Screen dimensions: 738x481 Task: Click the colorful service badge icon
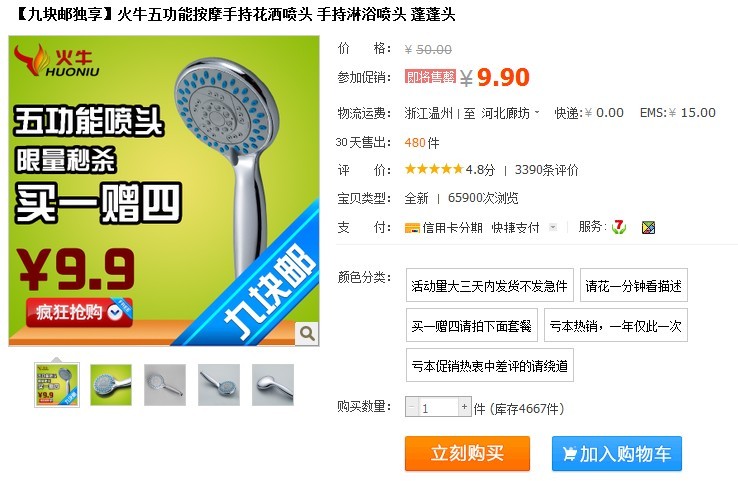click(649, 228)
